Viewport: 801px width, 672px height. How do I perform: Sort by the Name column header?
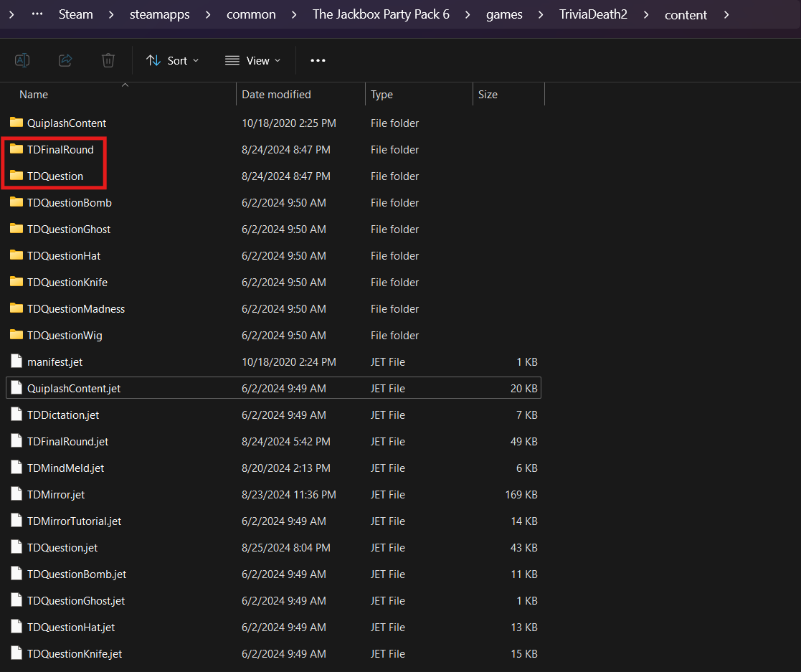(x=34, y=95)
